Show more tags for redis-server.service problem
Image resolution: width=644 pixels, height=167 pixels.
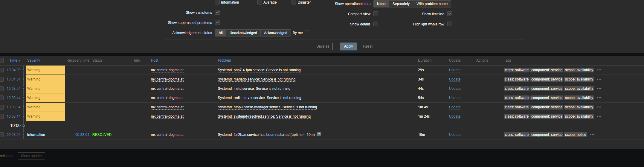tap(599, 98)
